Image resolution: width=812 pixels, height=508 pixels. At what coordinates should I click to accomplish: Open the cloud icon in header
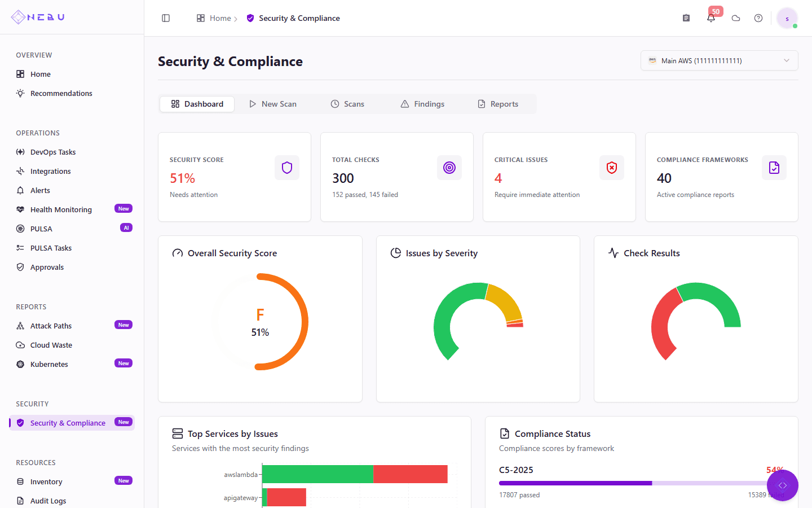pos(736,18)
